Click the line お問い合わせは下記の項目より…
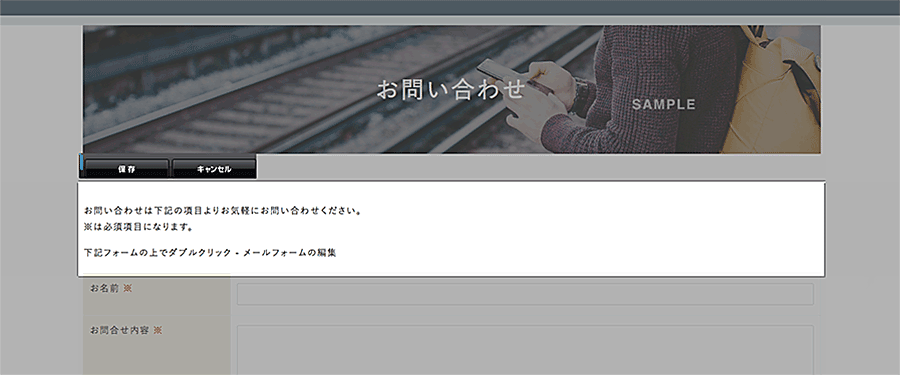900x375 pixels. coord(223,211)
